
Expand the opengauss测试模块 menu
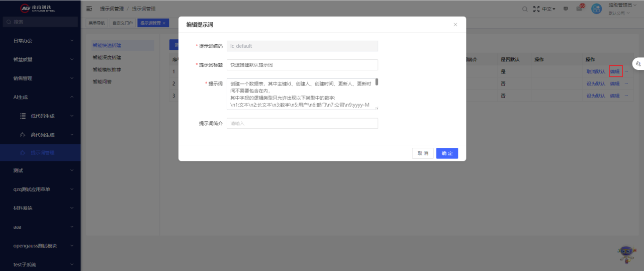40,246
